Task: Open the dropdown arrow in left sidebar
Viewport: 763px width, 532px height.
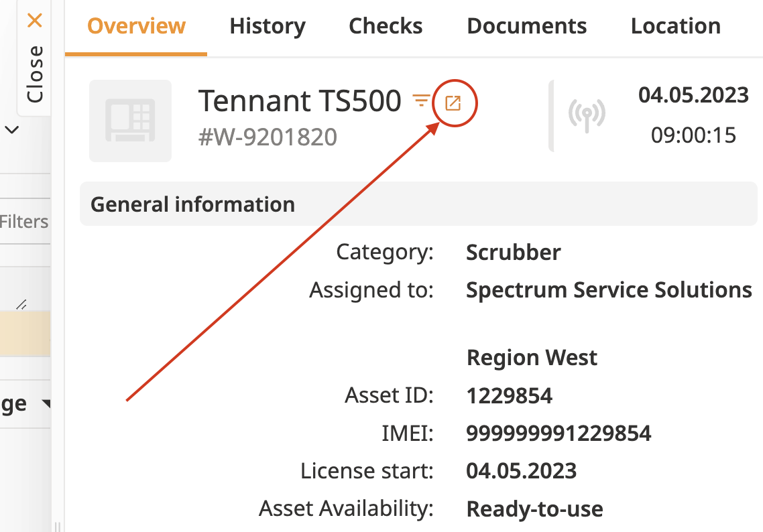Action: pyautogui.click(x=46, y=404)
